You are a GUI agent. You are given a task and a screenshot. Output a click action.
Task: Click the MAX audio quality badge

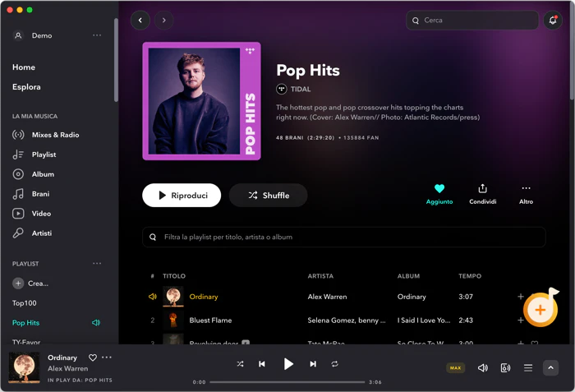coord(455,368)
